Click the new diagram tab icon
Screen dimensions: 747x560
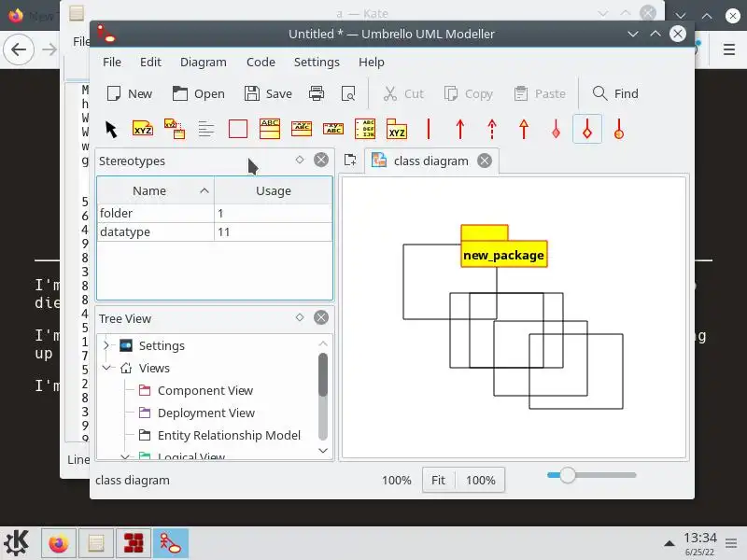coord(350,161)
